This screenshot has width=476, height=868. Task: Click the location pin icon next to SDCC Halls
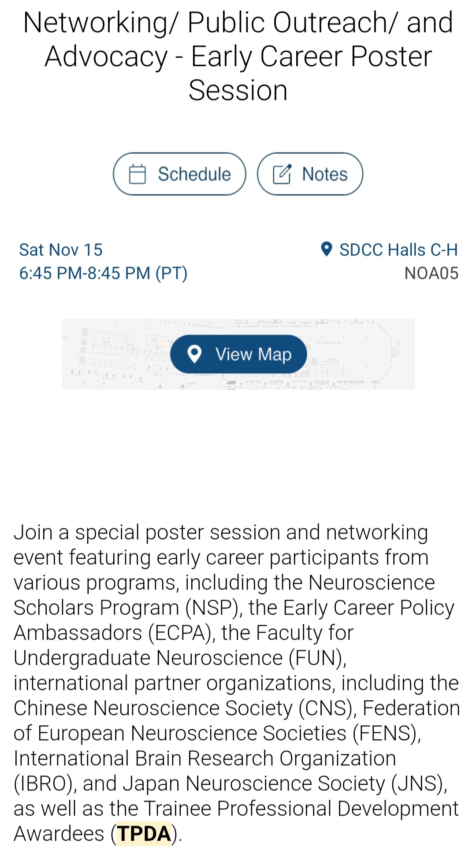[x=326, y=249]
